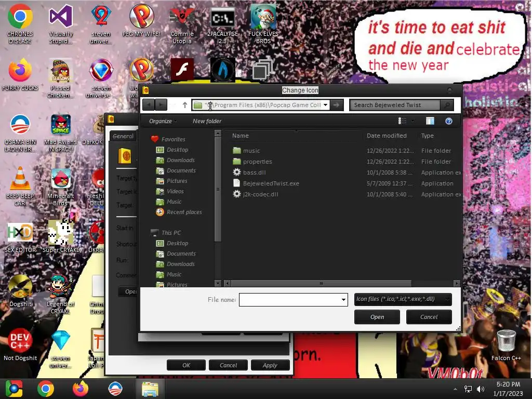532x399 pixels.
Task: Click Apply in the Properties window
Action: pos(270,365)
